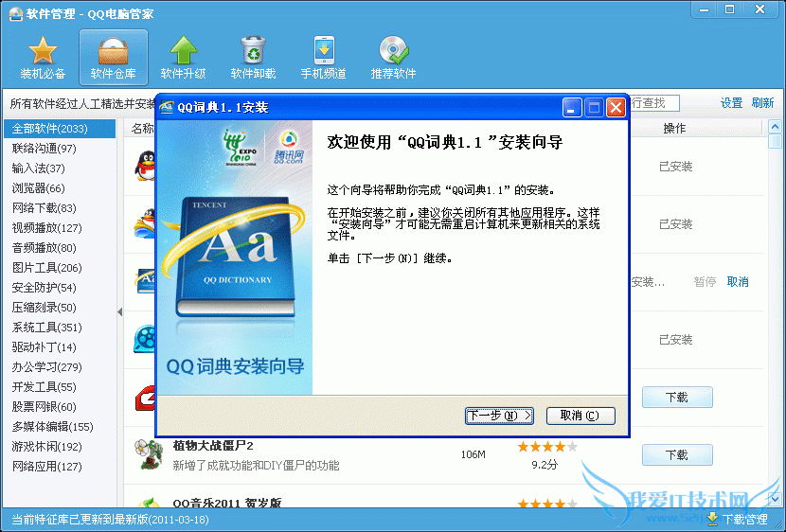The width and height of the screenshot is (786, 532).
Task: Click the QQ电脑管家 title bar icon
Action: tap(15, 13)
